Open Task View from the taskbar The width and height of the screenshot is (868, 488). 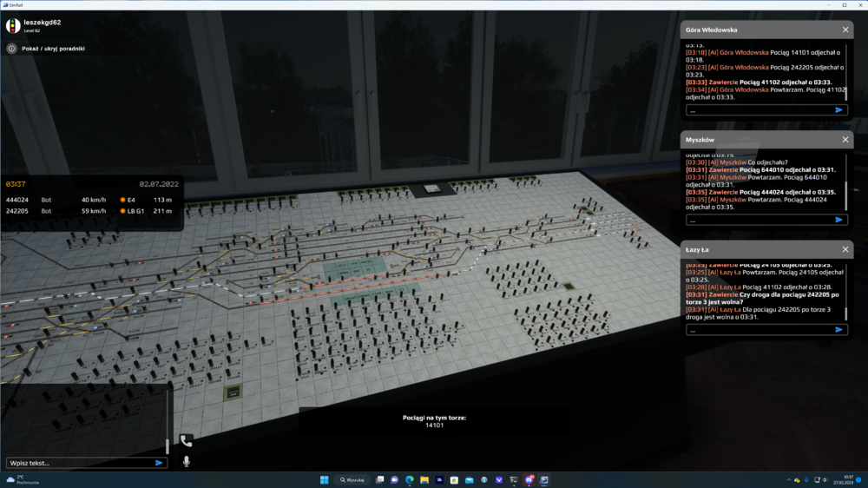tap(380, 479)
